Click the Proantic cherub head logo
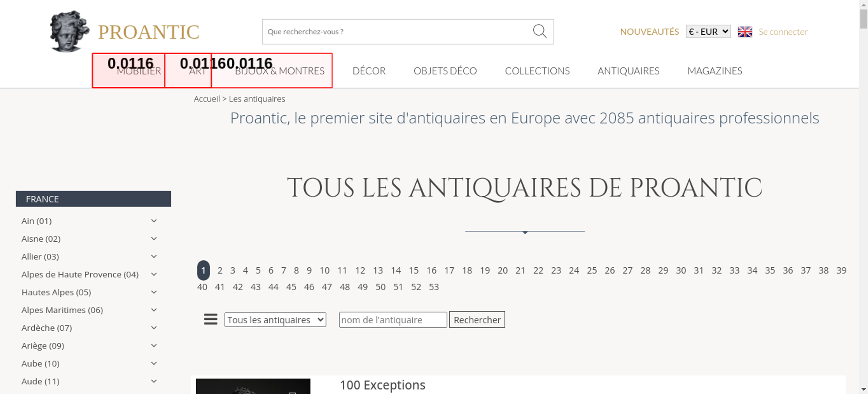The image size is (868, 394). [69, 31]
